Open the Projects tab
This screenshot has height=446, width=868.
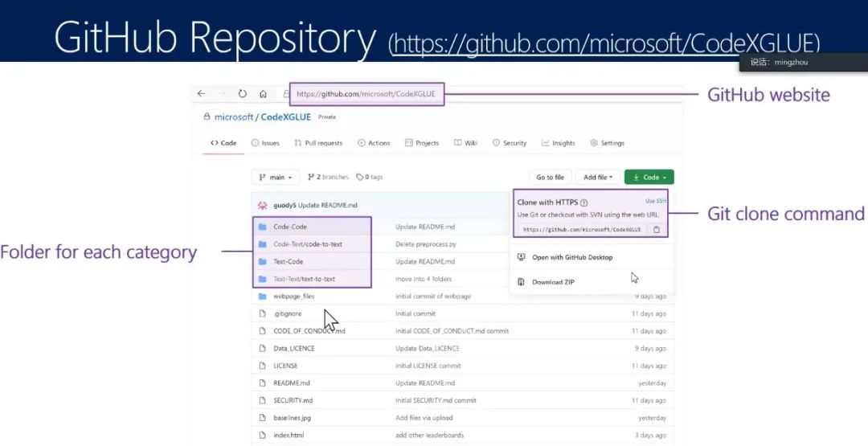tap(422, 143)
